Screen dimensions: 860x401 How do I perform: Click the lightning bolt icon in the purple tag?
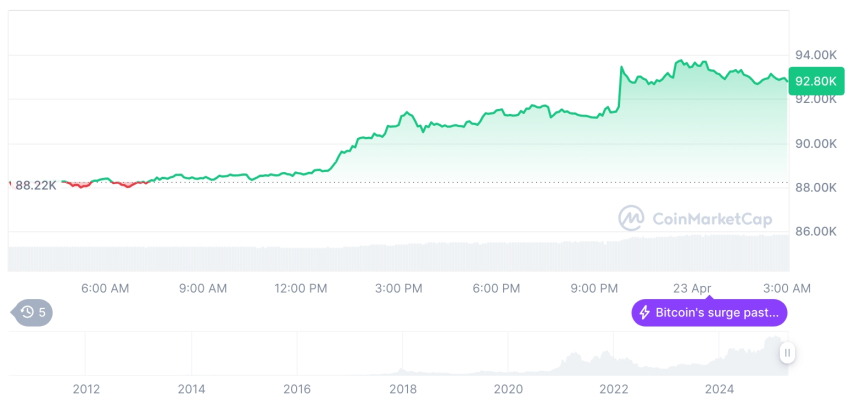(645, 313)
